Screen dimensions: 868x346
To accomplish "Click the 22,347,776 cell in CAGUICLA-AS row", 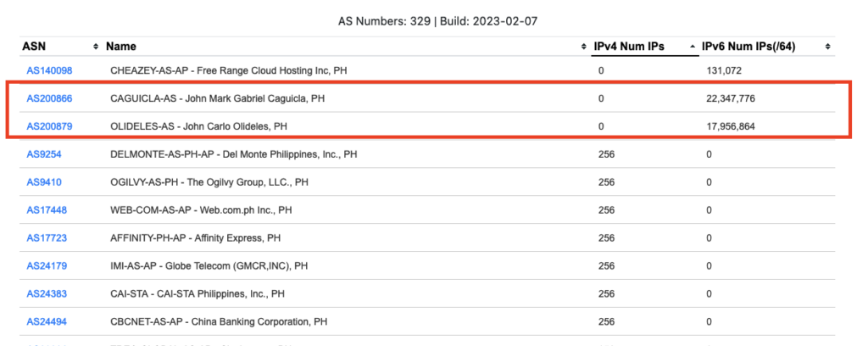I will click(730, 98).
